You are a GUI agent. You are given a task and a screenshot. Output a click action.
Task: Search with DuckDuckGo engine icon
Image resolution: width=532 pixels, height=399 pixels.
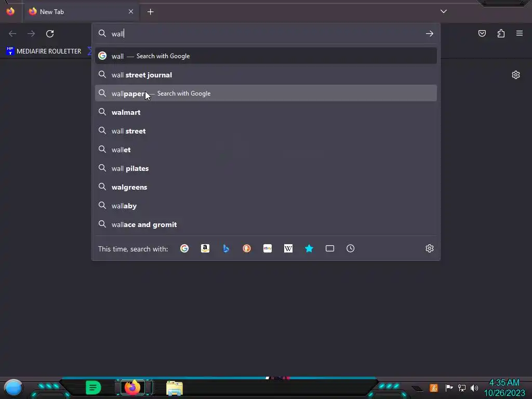(247, 248)
